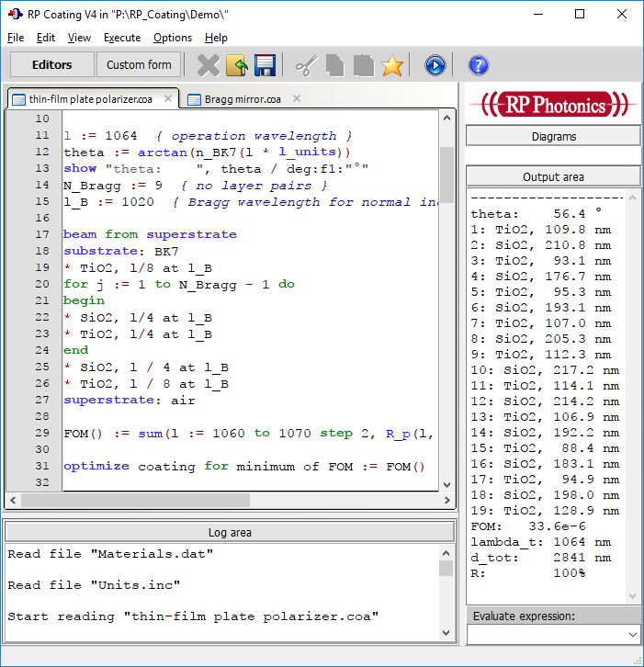Click log entry 'Read file "Units.inc"'
The width and height of the screenshot is (644, 667).
click(94, 585)
